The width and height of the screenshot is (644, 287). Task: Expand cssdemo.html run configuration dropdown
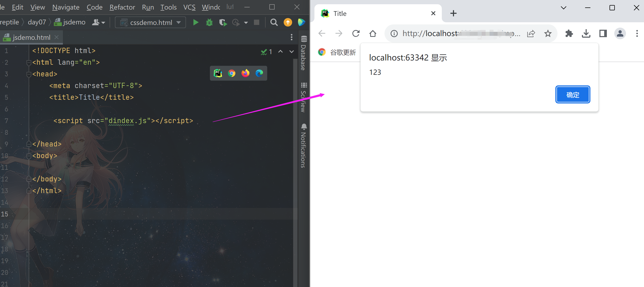(x=179, y=23)
